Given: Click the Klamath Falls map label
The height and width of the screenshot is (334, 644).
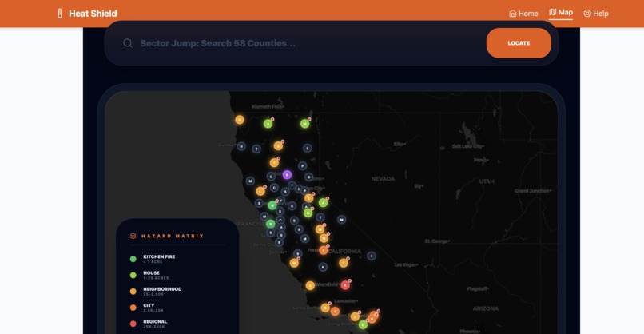Looking at the screenshot, I should coord(268,106).
